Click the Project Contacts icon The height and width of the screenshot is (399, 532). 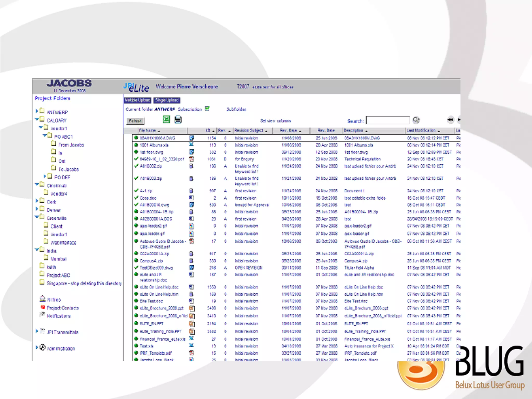(x=43, y=307)
